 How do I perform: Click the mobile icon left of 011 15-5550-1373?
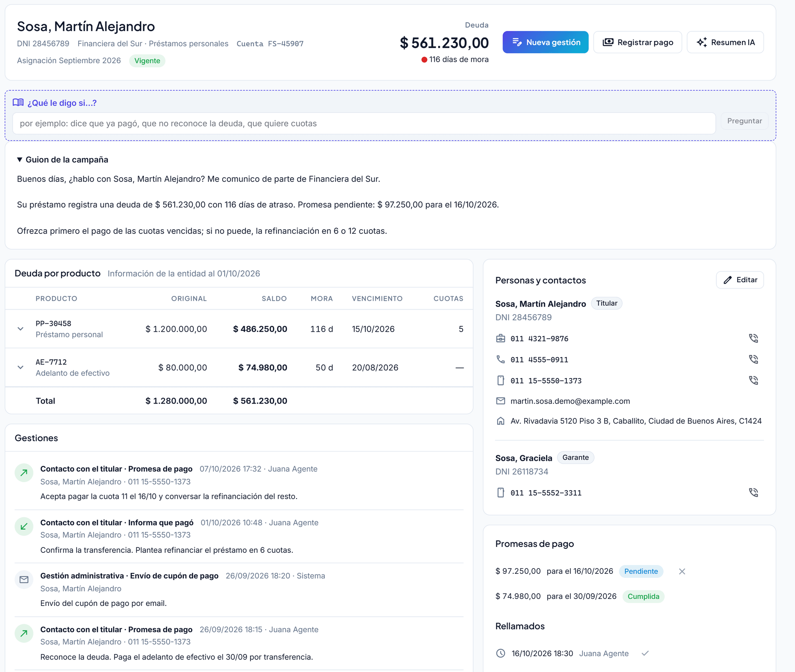tap(500, 381)
